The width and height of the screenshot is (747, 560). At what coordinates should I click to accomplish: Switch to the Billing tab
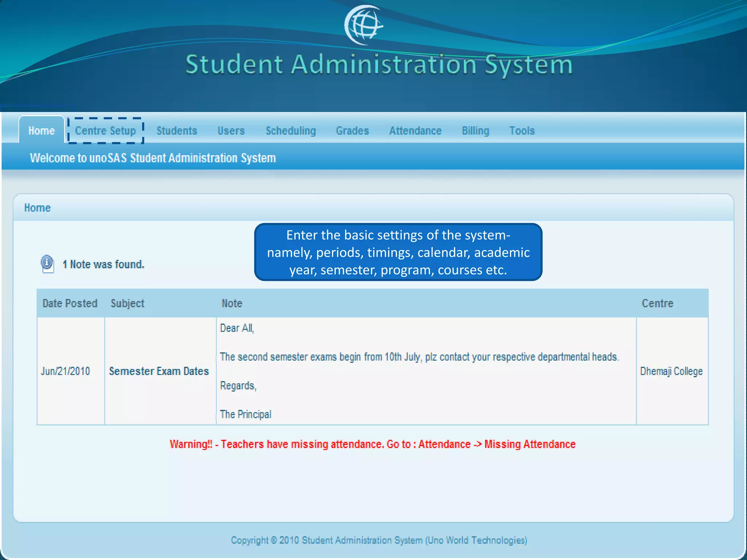coord(476,131)
